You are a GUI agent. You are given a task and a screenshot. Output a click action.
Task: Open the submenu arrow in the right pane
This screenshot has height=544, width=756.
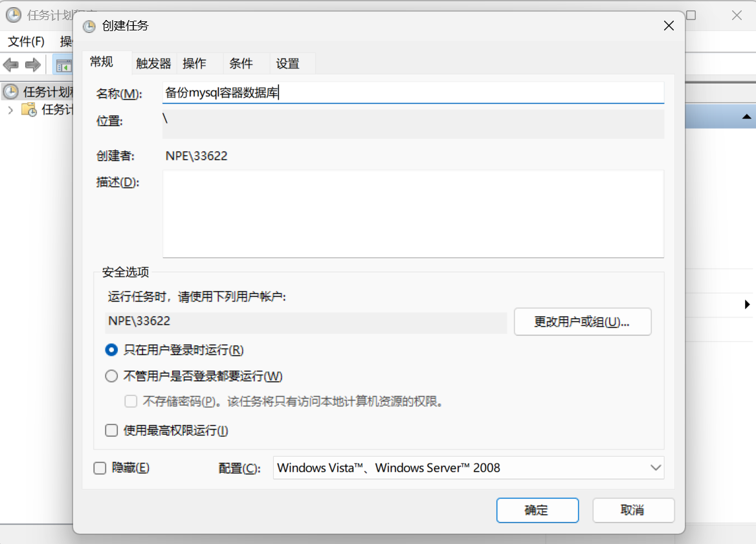pos(747,304)
